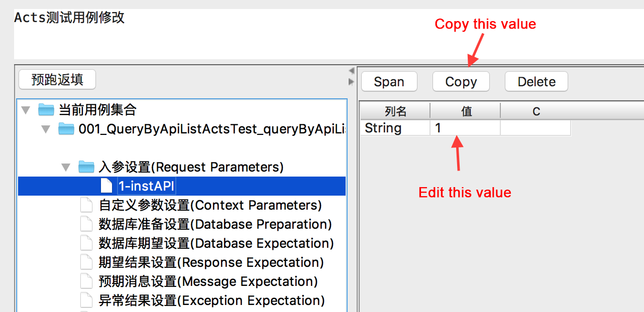Click the Copy button

(x=461, y=82)
